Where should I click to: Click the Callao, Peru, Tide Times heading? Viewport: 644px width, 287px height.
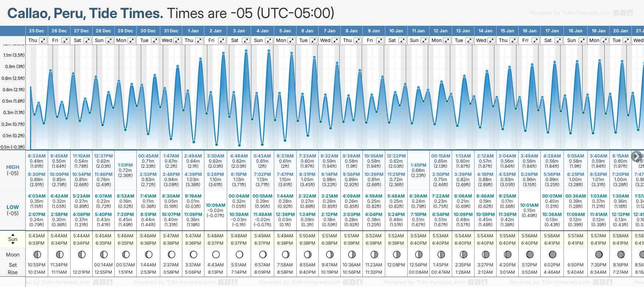[x=85, y=13]
